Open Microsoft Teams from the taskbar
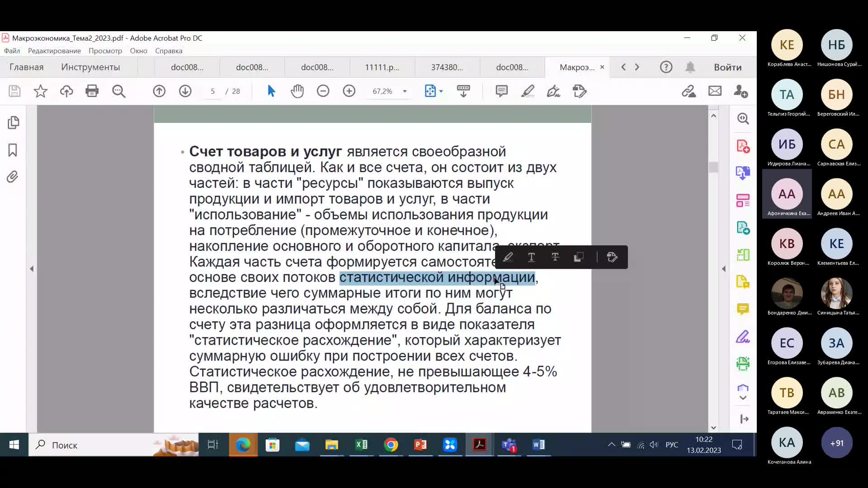 (x=509, y=445)
